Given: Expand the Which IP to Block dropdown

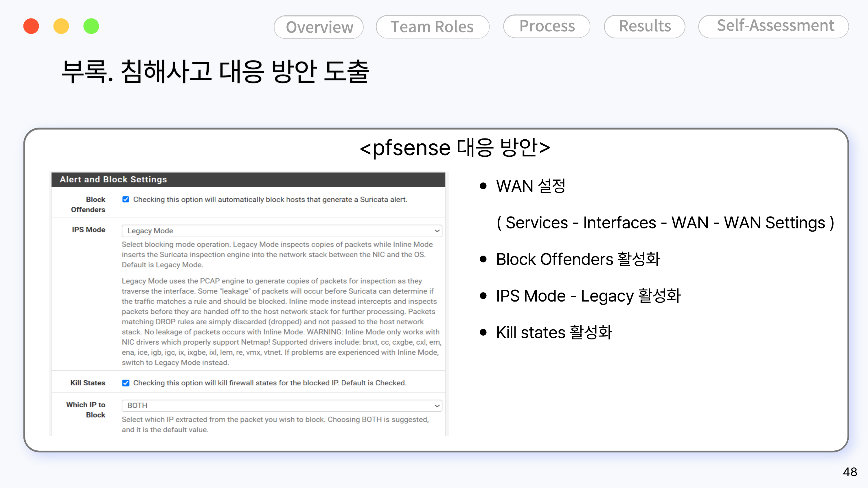Looking at the screenshot, I should 282,406.
